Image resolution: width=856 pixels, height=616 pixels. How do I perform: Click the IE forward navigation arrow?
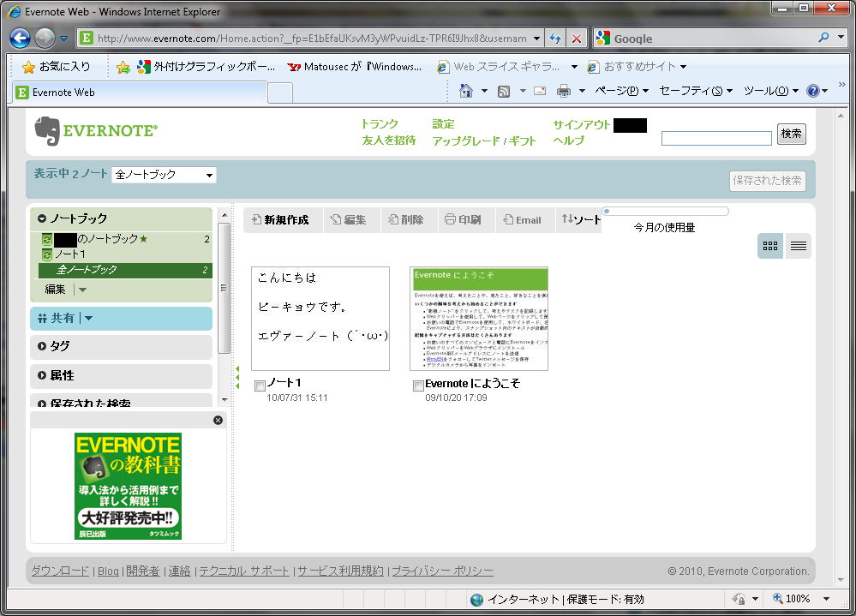(45, 38)
